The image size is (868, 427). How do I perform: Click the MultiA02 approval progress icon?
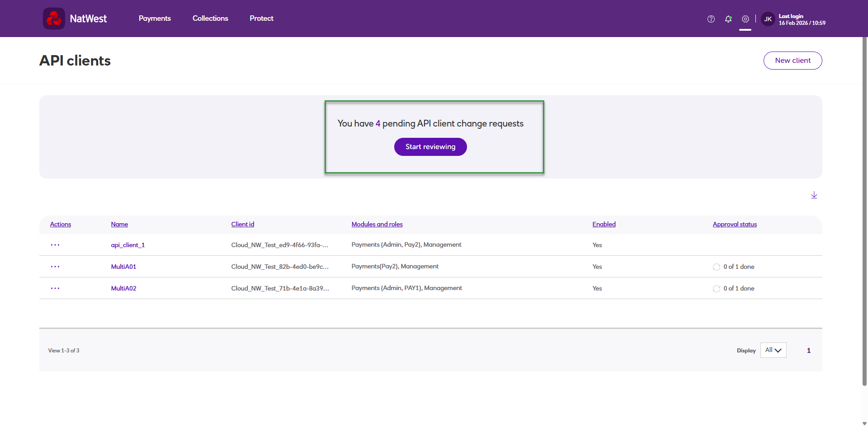[717, 289]
